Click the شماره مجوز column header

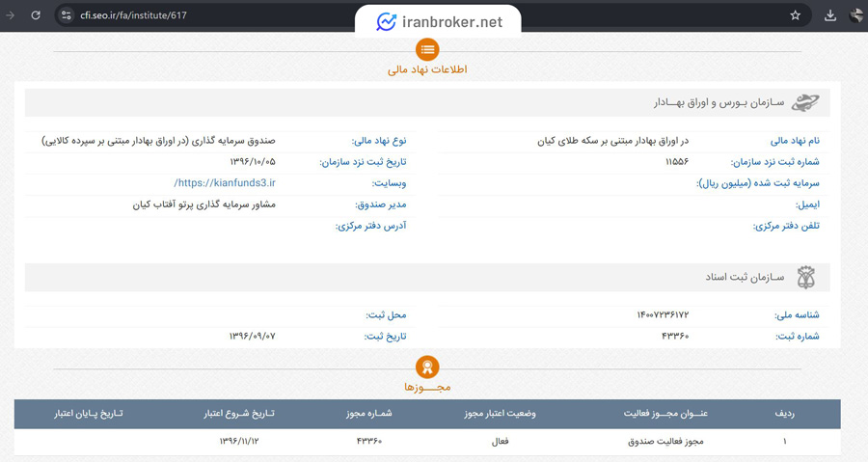[x=369, y=414]
